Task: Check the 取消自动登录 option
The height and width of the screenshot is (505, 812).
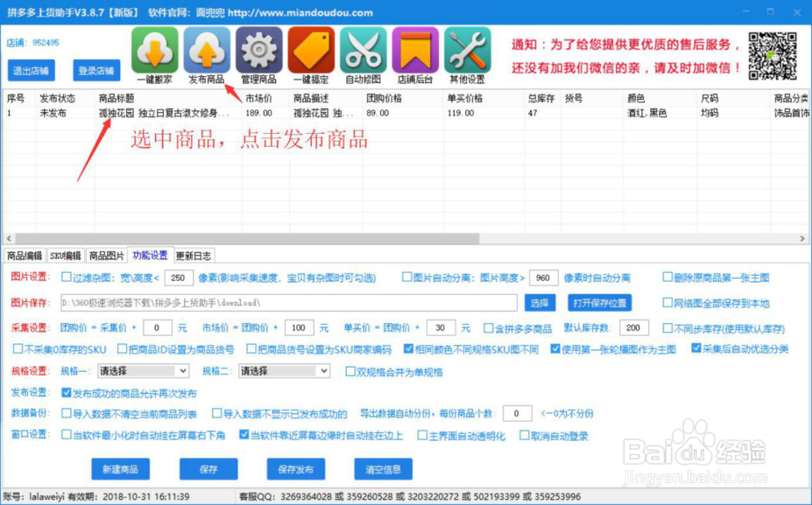Action: 525,435
